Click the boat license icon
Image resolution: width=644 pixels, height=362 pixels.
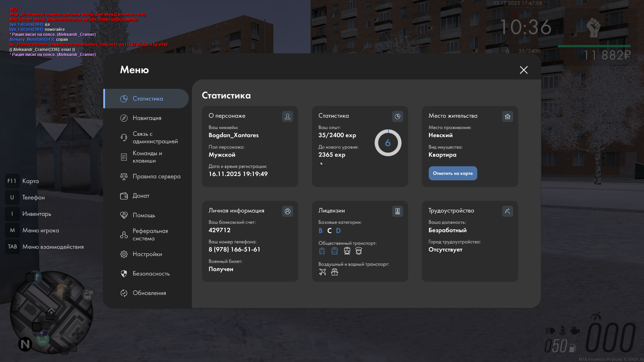tap(334, 272)
